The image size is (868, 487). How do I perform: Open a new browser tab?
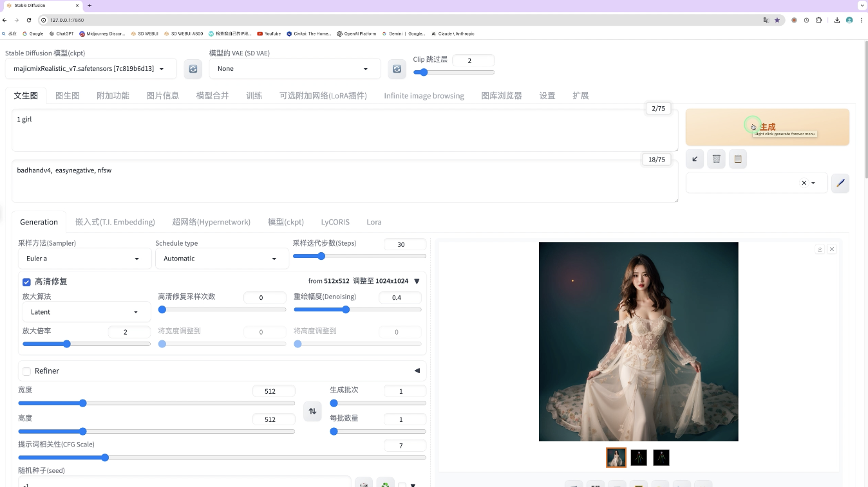(90, 5)
